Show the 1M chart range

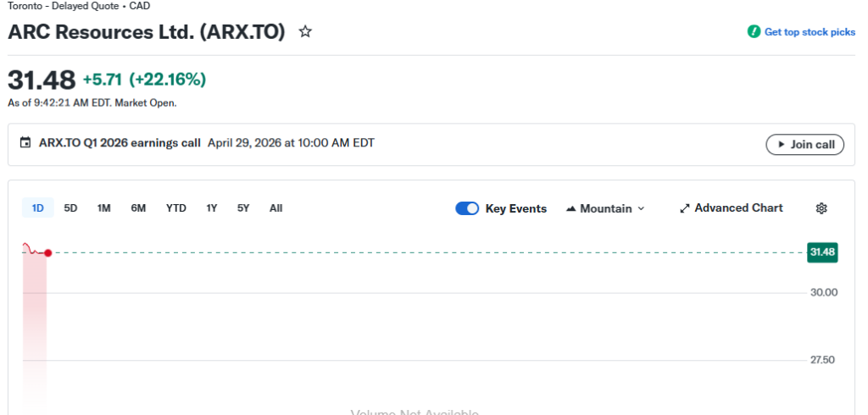pyautogui.click(x=103, y=208)
